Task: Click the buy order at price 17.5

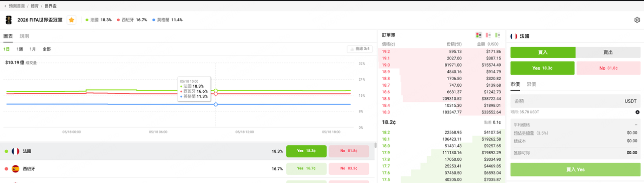Action: (x=441, y=179)
